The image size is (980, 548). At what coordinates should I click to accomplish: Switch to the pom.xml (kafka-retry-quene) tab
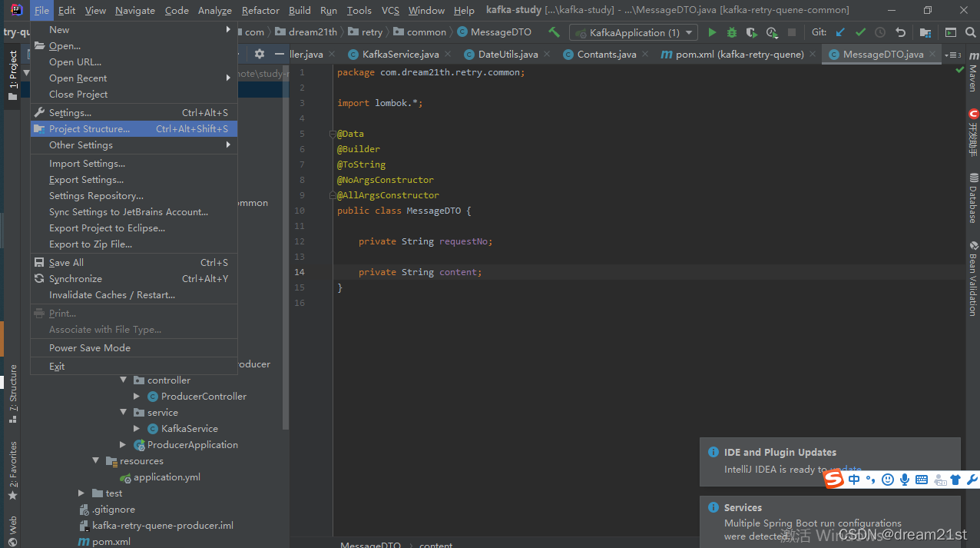pos(740,55)
